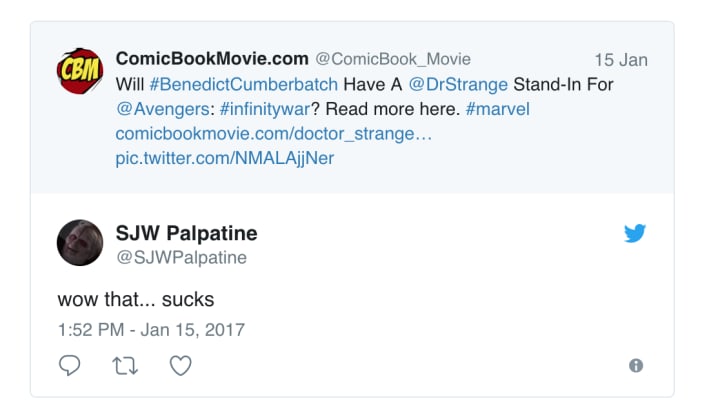Open the @Avengers mention link
The height and width of the screenshot is (412, 720).
156,109
